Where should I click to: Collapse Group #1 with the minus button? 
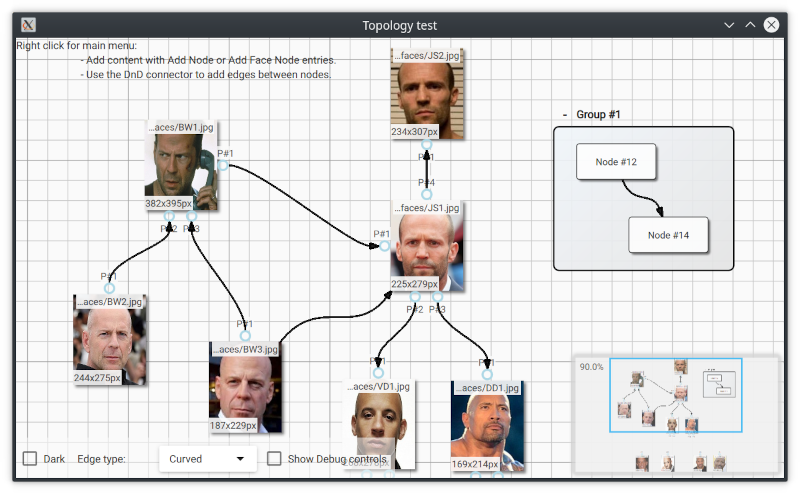565,115
